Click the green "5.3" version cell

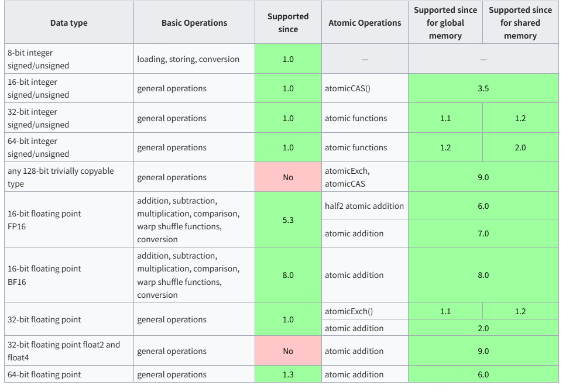288,220
